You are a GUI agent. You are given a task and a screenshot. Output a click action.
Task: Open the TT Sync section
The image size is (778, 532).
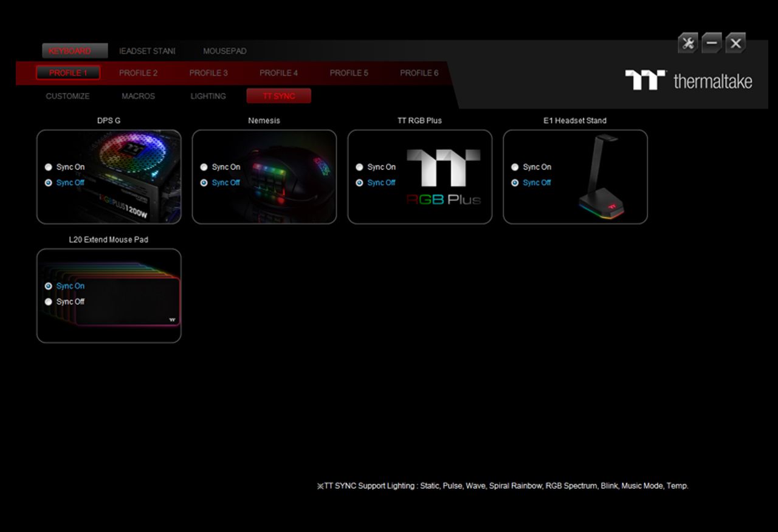click(279, 96)
